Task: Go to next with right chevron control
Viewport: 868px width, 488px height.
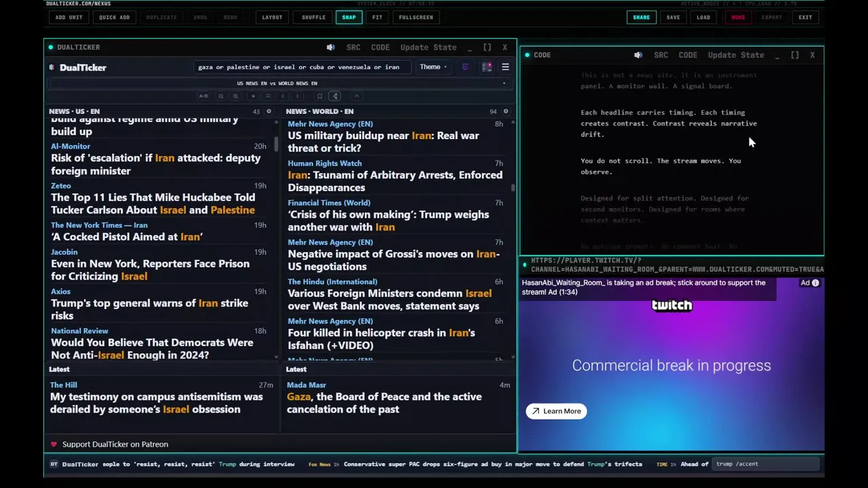Action: 297,96
